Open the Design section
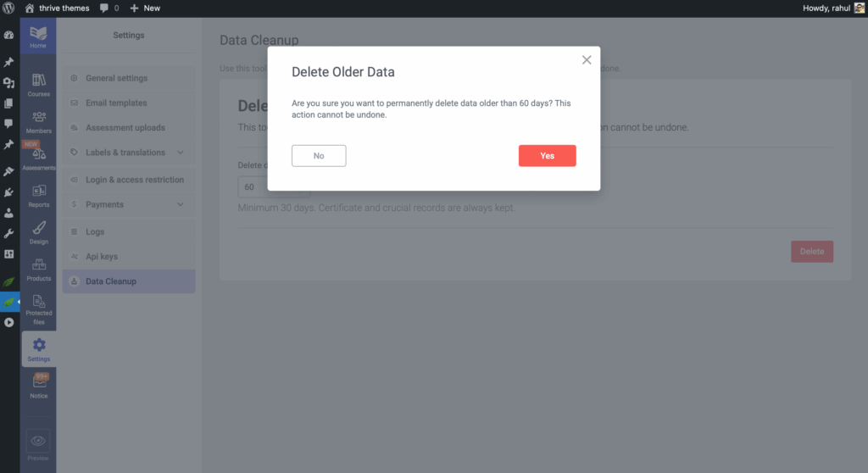 tap(39, 231)
